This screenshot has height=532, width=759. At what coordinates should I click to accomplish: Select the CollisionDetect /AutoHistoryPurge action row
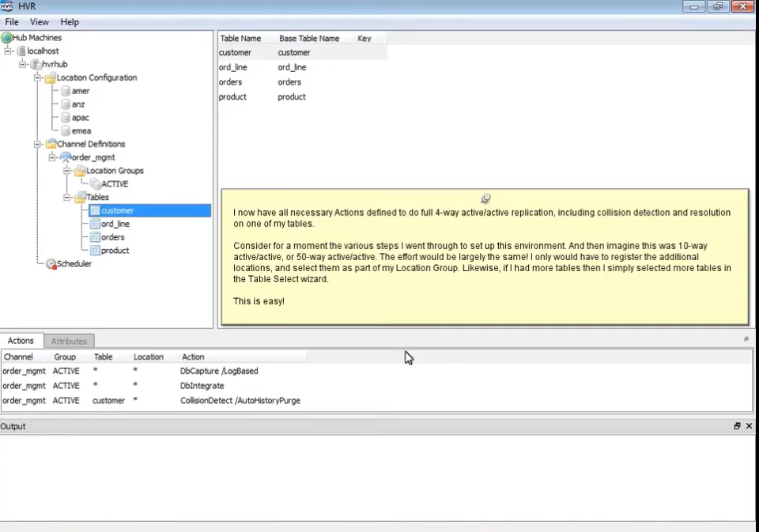[x=240, y=400]
